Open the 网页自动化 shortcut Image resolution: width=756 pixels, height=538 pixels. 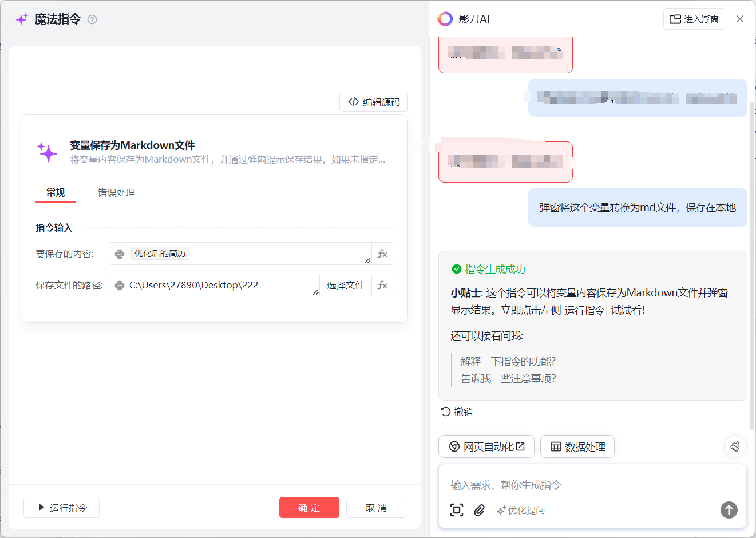pos(486,446)
